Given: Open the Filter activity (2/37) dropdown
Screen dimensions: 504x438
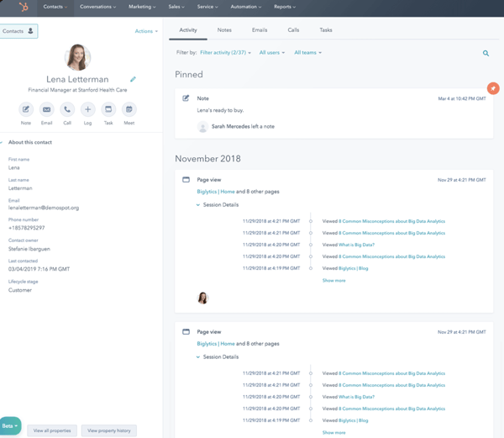Looking at the screenshot, I should [225, 53].
